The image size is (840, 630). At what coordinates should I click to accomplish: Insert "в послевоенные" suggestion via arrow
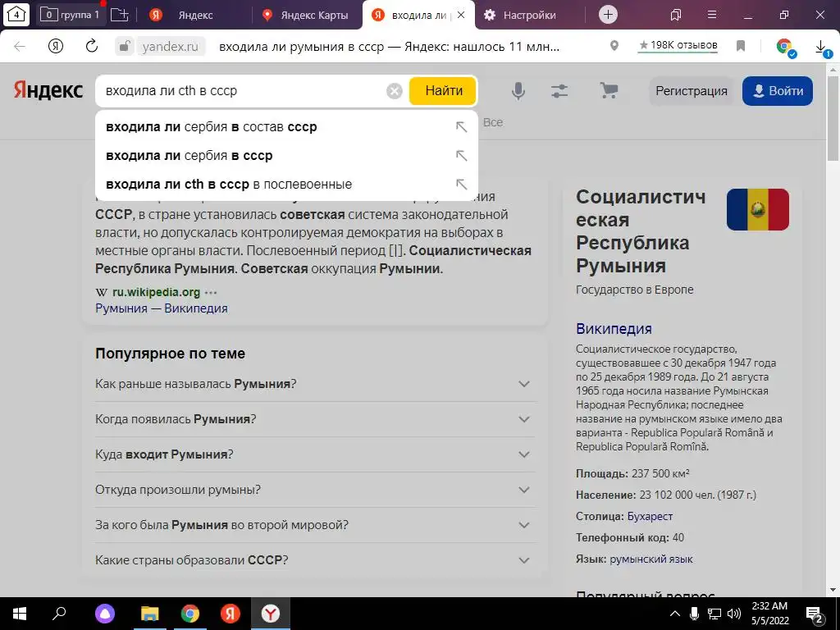[461, 185]
